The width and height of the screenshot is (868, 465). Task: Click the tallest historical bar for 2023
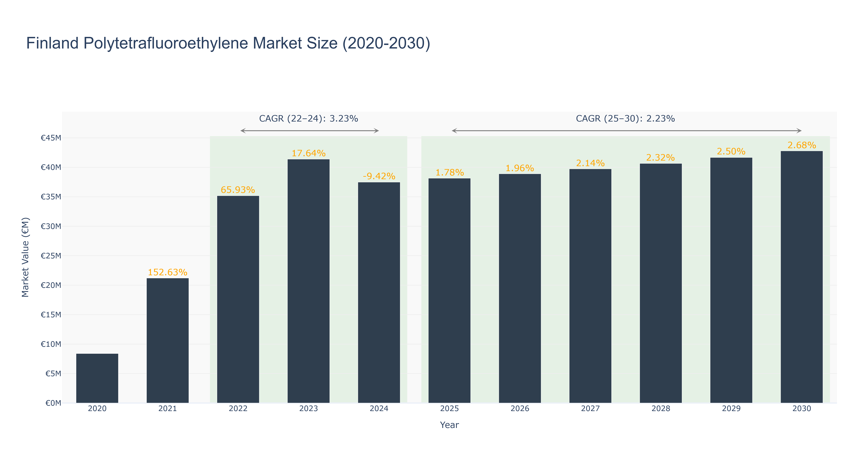point(308,281)
